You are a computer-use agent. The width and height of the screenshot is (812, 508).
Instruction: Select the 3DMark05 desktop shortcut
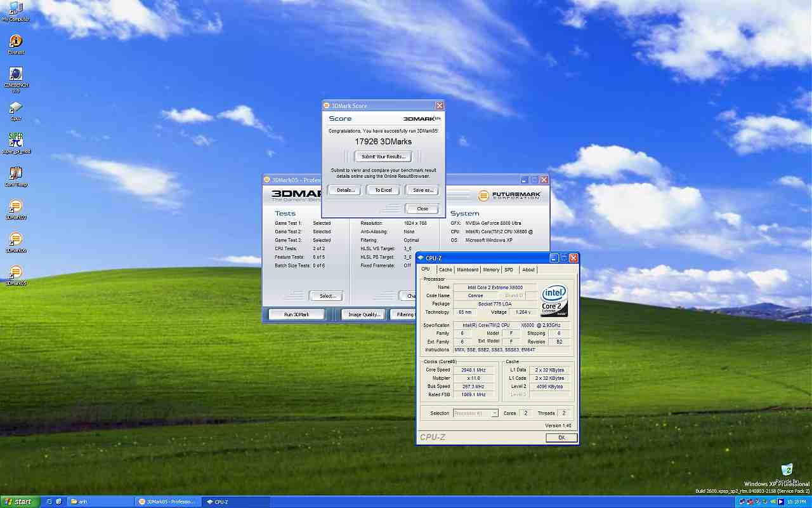click(16, 274)
